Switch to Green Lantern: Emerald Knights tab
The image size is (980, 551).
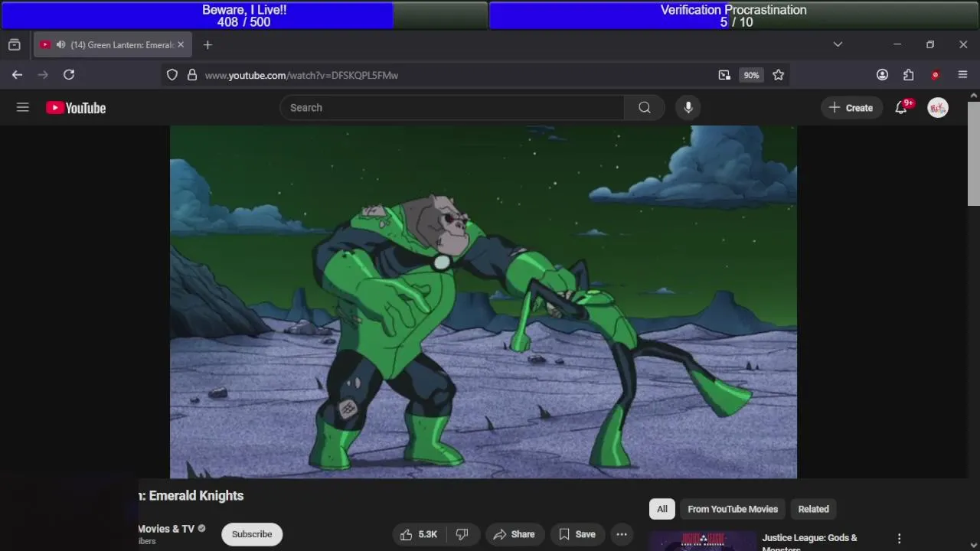[x=112, y=45]
